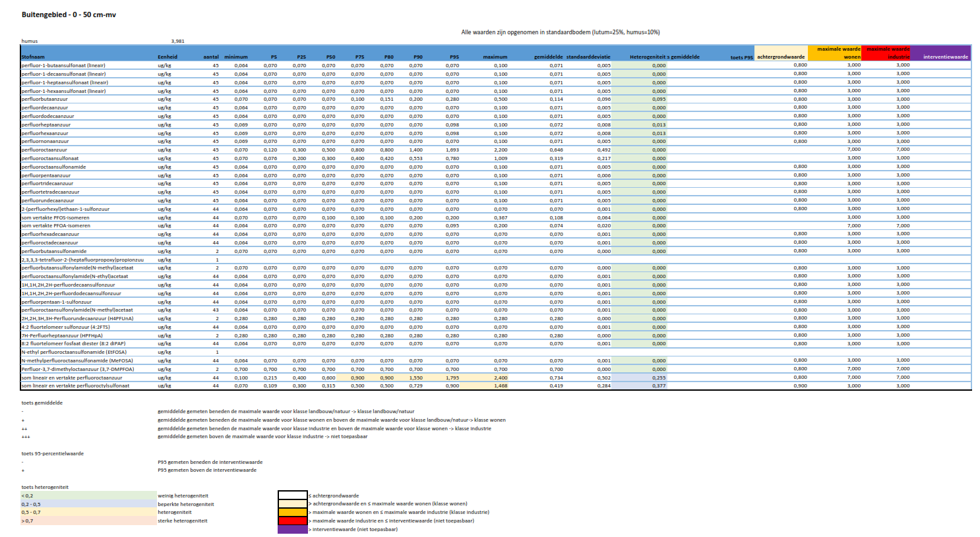Click the red legend color swatch

pos(292,521)
